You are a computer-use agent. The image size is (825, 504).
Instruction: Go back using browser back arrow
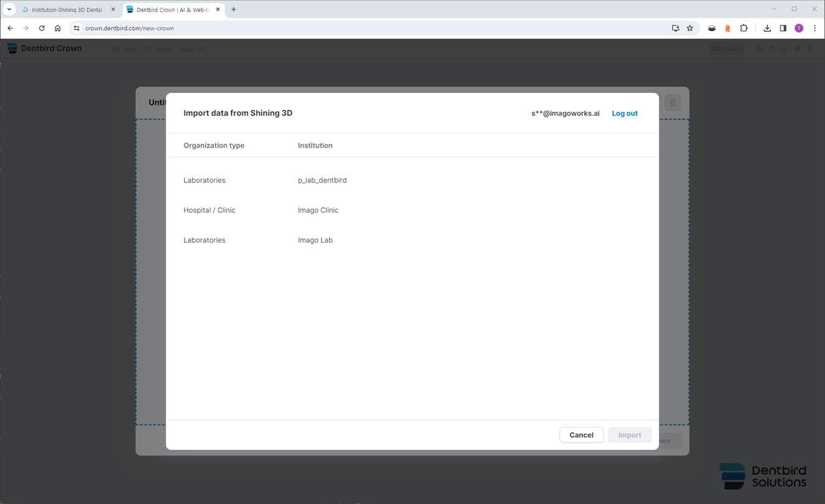coord(10,28)
